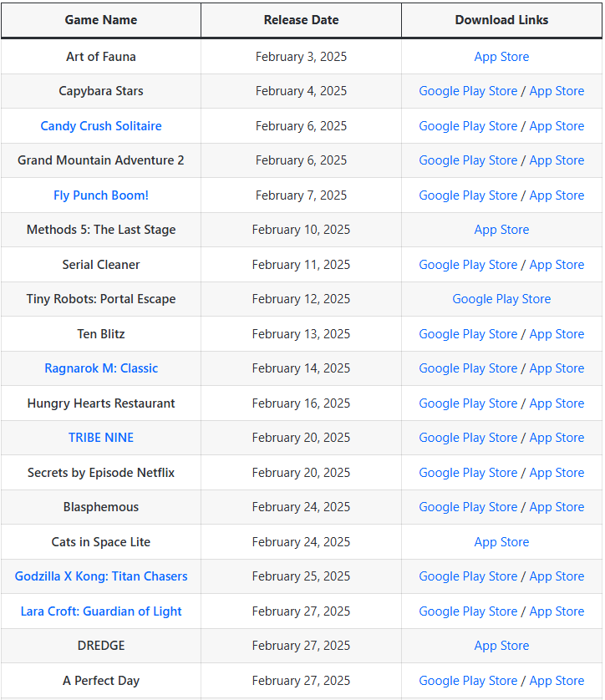Open App Store link for TRIBE NINE
The height and width of the screenshot is (700, 605).
557,438
